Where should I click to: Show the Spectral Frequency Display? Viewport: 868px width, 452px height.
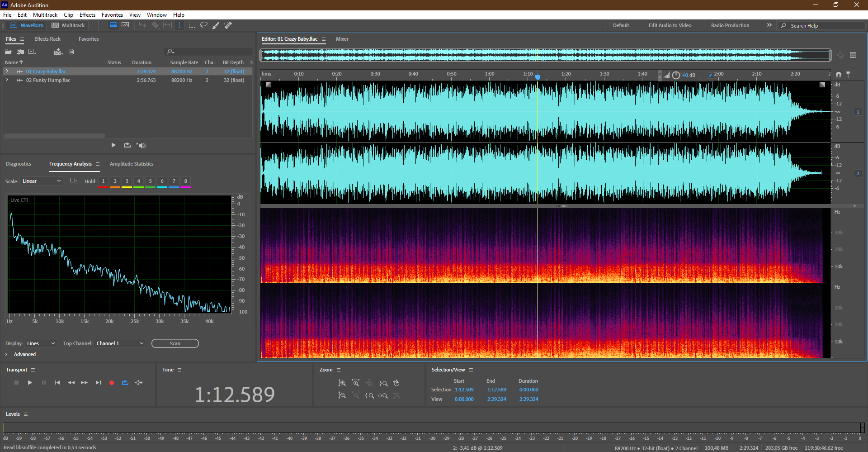tap(113, 25)
